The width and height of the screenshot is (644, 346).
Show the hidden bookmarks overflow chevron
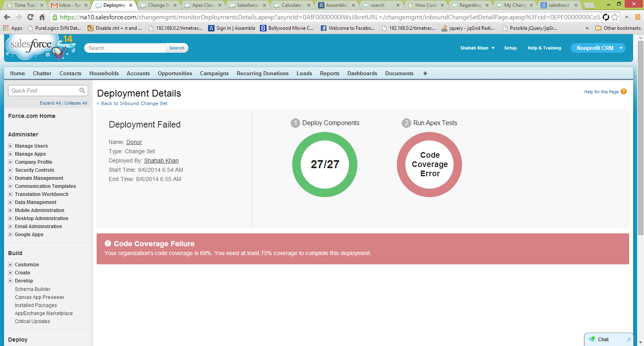pos(587,28)
